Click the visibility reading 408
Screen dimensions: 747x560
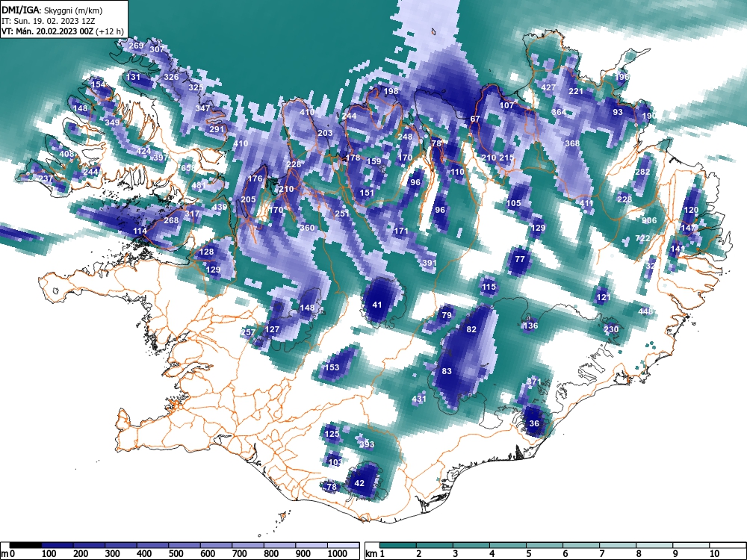66,154
